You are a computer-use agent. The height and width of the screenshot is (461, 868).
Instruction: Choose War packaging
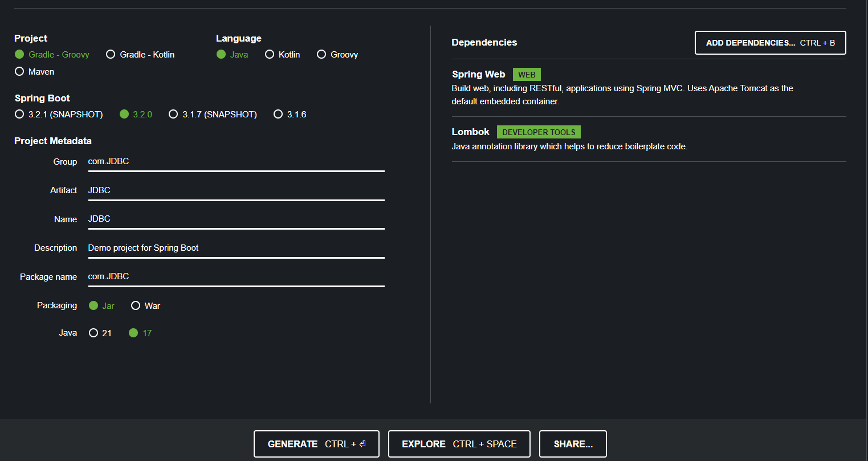pyautogui.click(x=145, y=306)
